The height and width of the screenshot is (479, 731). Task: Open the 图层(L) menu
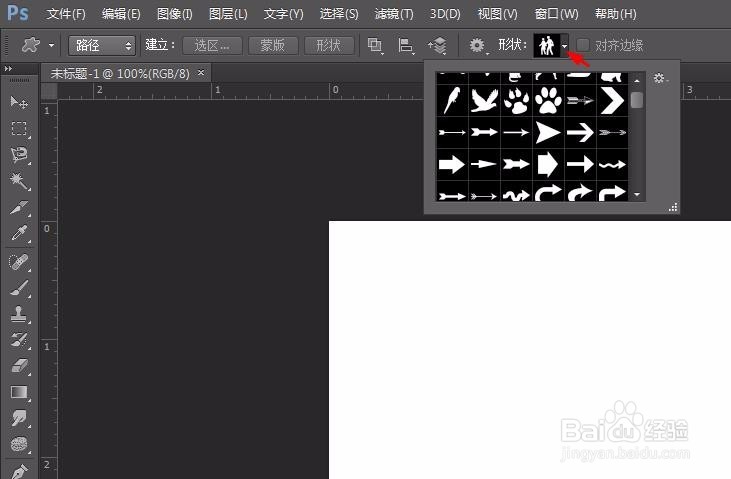(228, 14)
